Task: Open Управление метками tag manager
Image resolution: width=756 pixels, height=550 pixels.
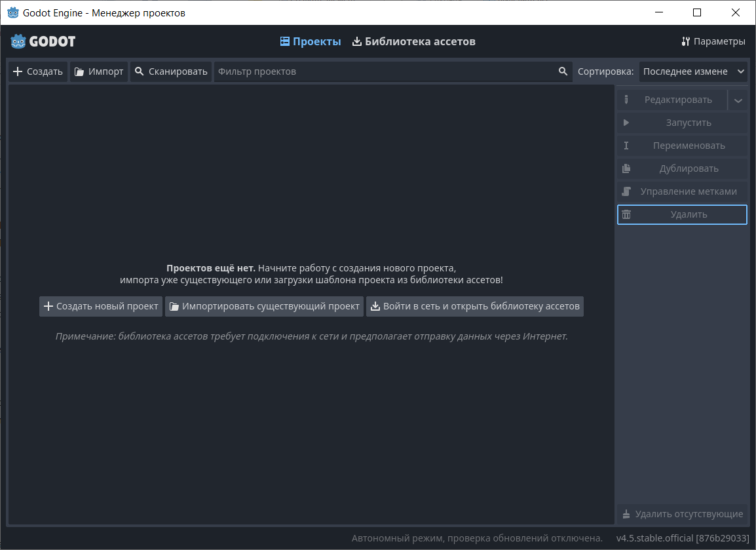Action: click(x=682, y=191)
